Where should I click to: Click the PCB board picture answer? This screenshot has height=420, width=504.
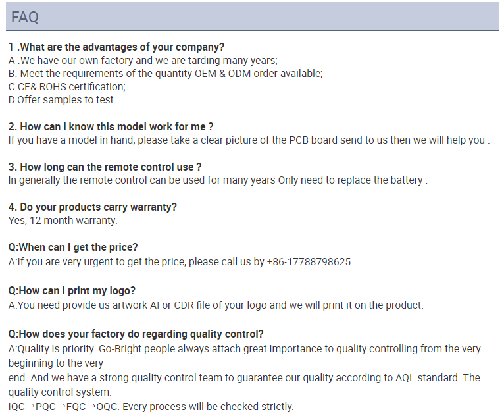coord(249,140)
